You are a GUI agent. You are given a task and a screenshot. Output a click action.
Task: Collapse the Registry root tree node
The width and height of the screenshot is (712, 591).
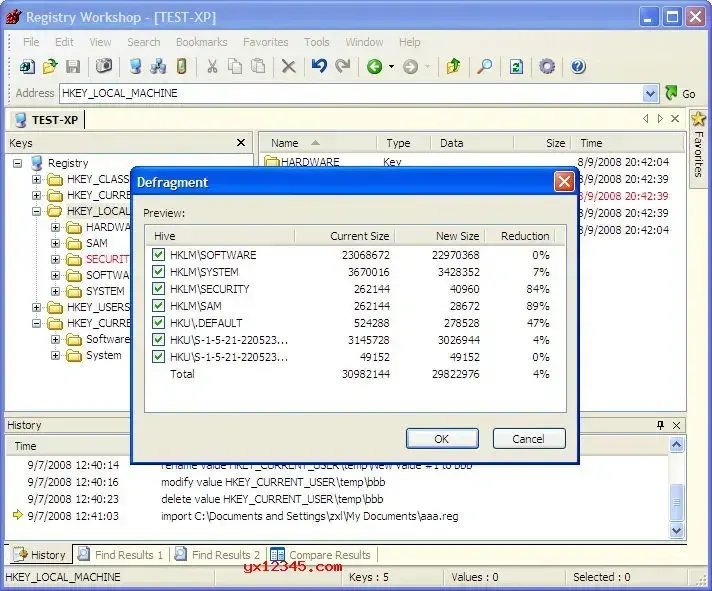click(x=17, y=163)
